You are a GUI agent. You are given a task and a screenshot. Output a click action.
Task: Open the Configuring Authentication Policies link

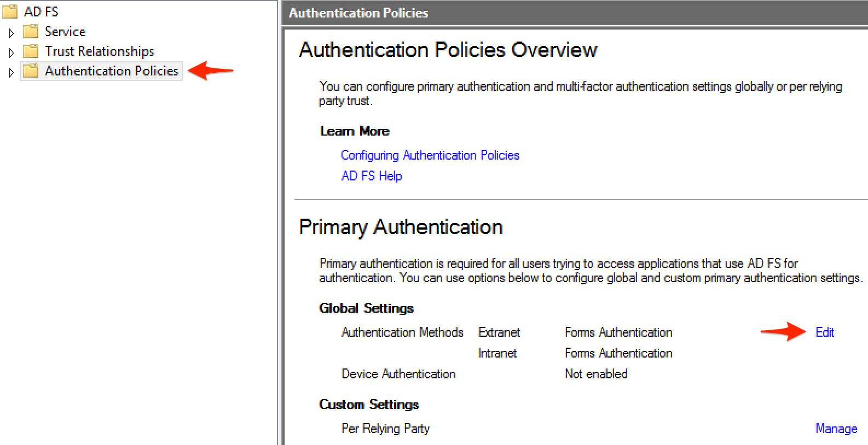[x=430, y=155]
